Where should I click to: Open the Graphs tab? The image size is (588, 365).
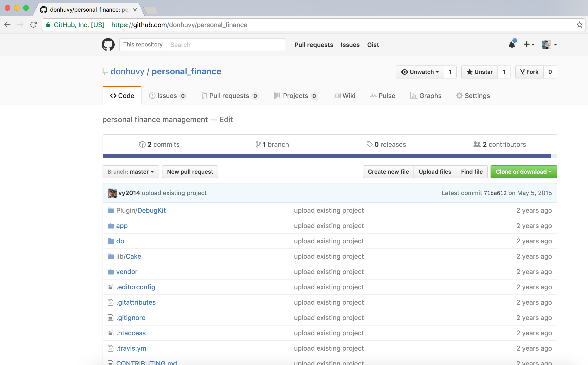pos(426,96)
